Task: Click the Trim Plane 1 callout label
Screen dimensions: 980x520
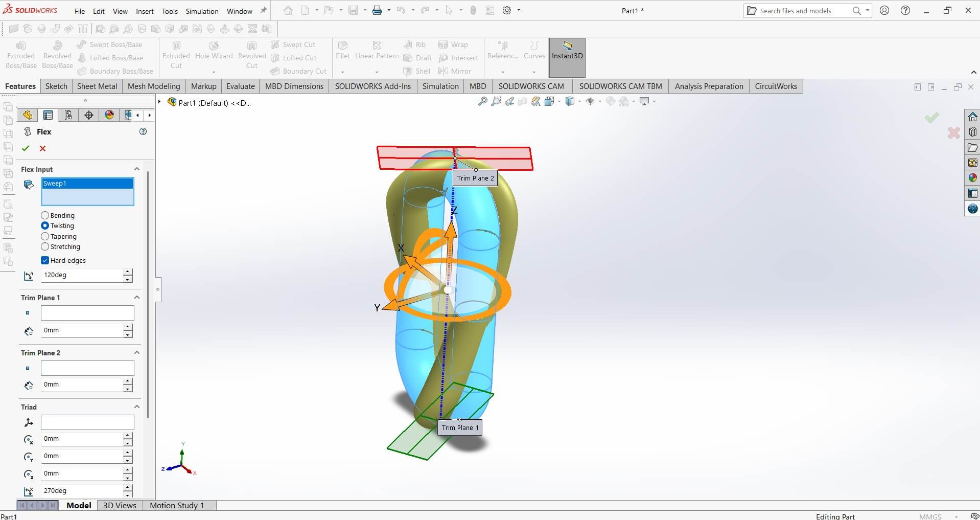Action: coord(460,427)
